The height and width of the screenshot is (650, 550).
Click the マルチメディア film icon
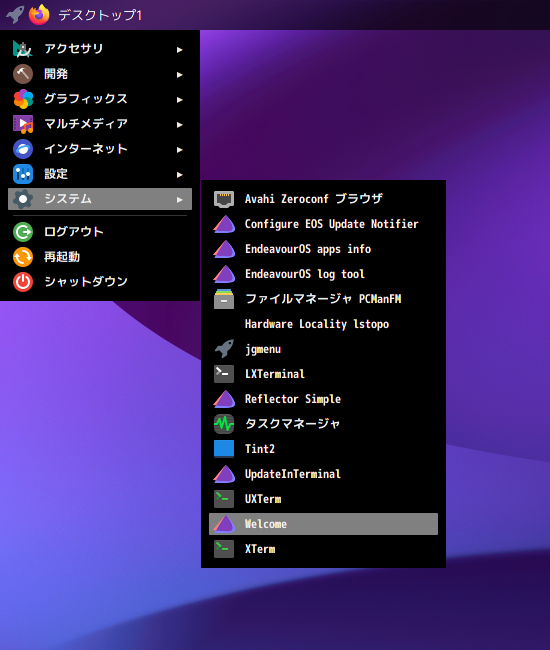click(x=23, y=124)
